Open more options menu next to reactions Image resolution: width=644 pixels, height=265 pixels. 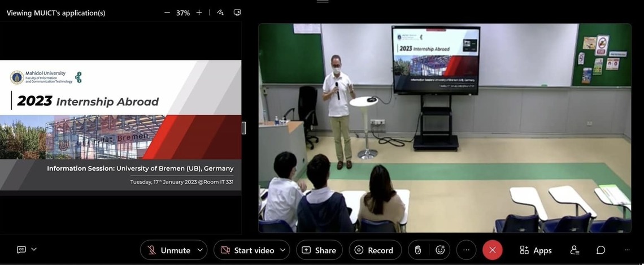466,250
